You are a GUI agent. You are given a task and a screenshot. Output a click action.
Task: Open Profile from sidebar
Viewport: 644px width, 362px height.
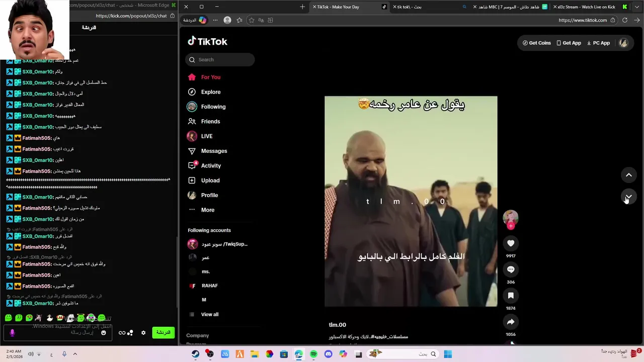[x=203, y=195]
